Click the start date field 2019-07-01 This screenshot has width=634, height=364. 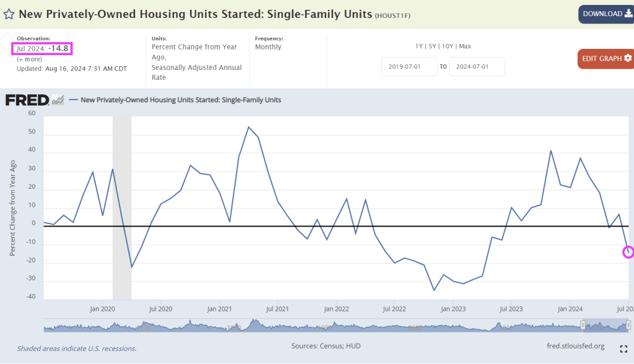click(409, 66)
